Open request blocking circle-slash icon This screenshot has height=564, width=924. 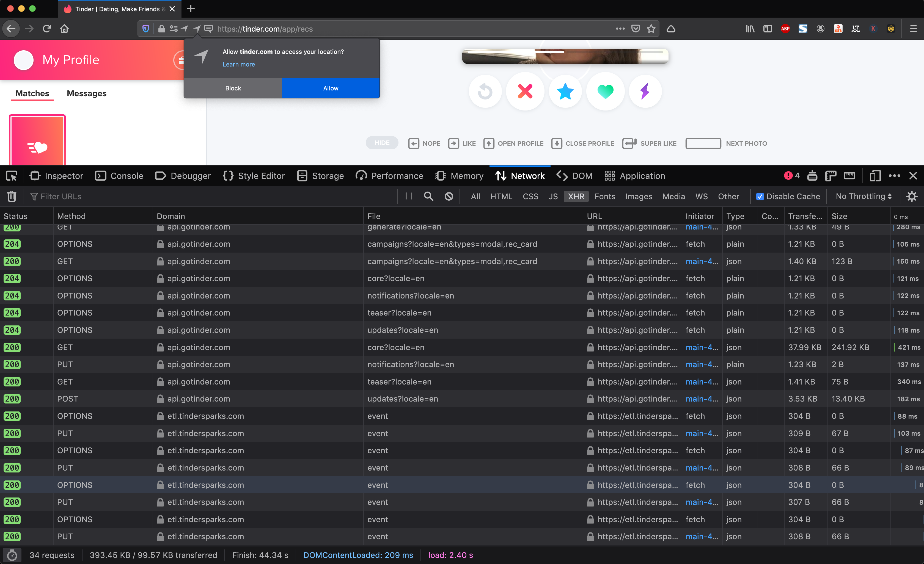tap(449, 196)
